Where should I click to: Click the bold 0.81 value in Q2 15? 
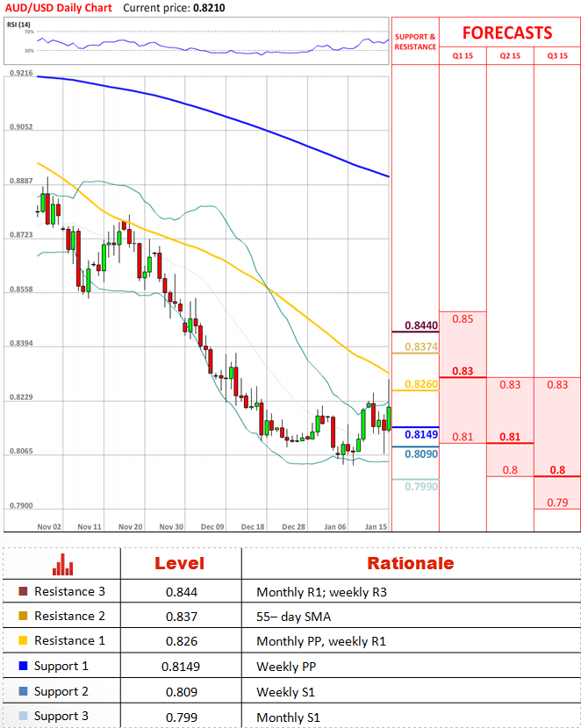point(510,437)
